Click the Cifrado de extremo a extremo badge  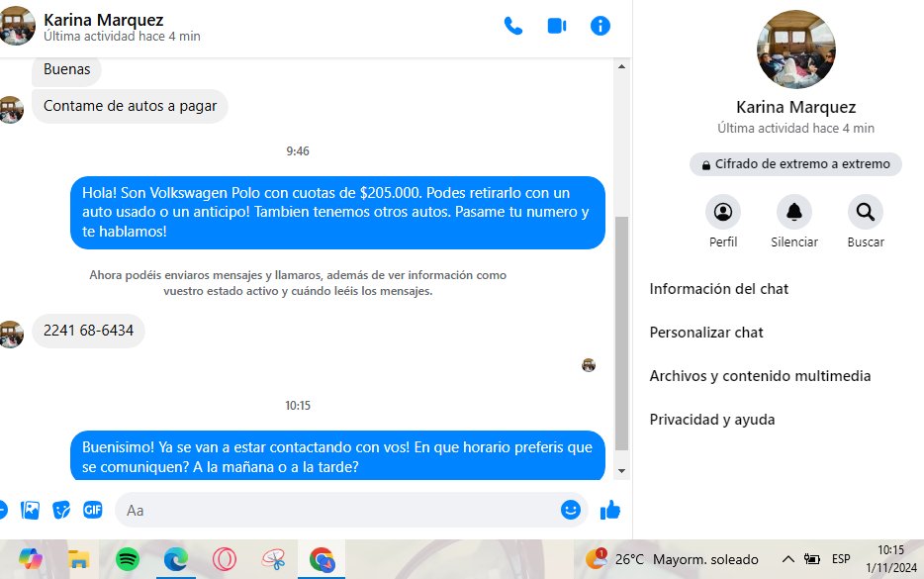795,164
